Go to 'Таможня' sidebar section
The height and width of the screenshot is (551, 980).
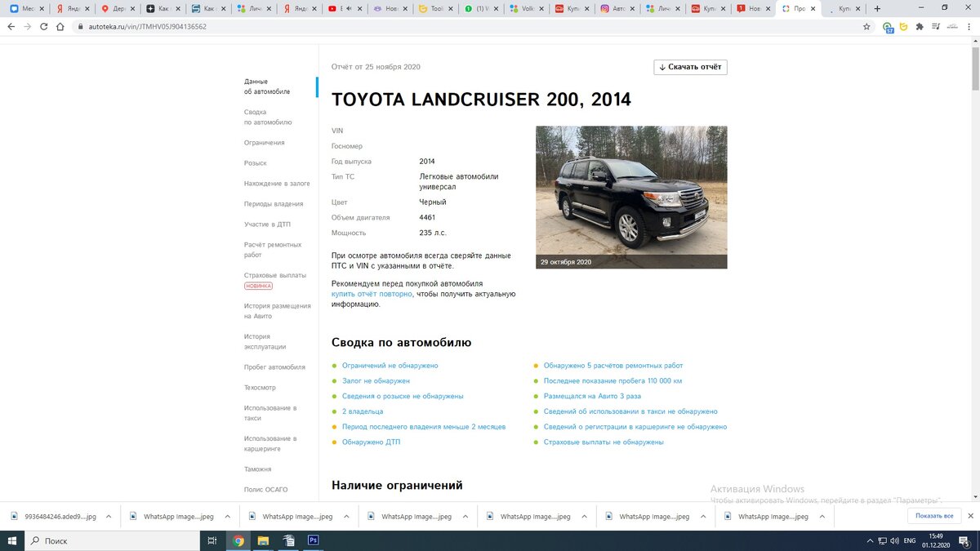pos(258,469)
